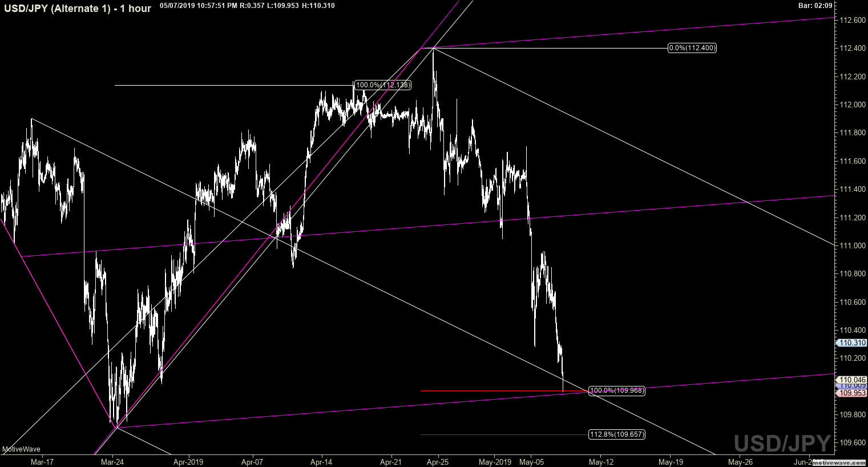Select the Apr-21 date on the time axis
868x467 pixels.
pyautogui.click(x=391, y=461)
